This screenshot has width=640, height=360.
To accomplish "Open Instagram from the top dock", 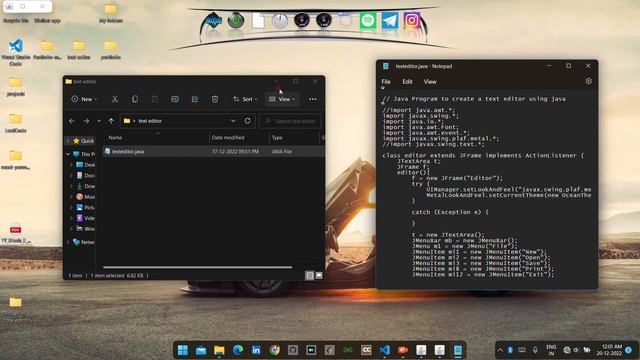I will (411, 20).
